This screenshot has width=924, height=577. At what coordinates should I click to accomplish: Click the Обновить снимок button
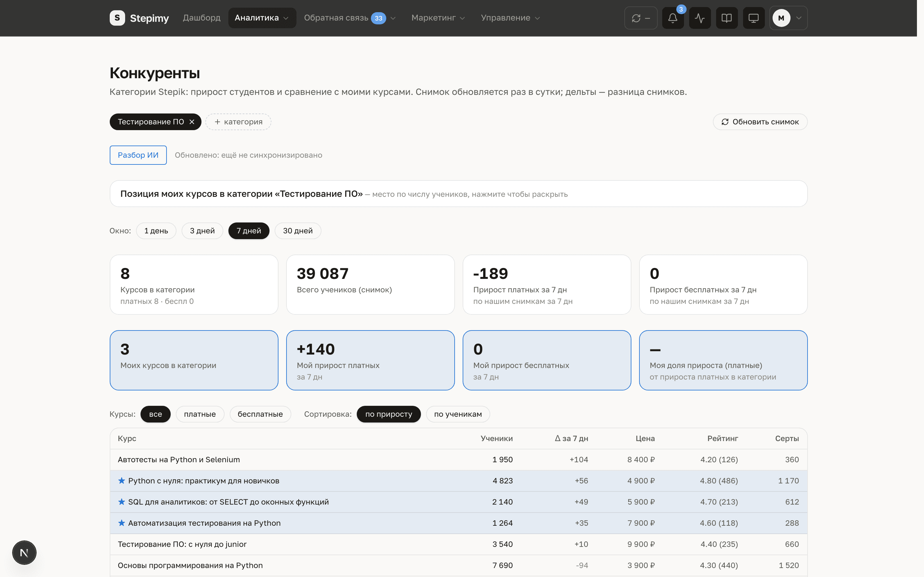pyautogui.click(x=760, y=122)
